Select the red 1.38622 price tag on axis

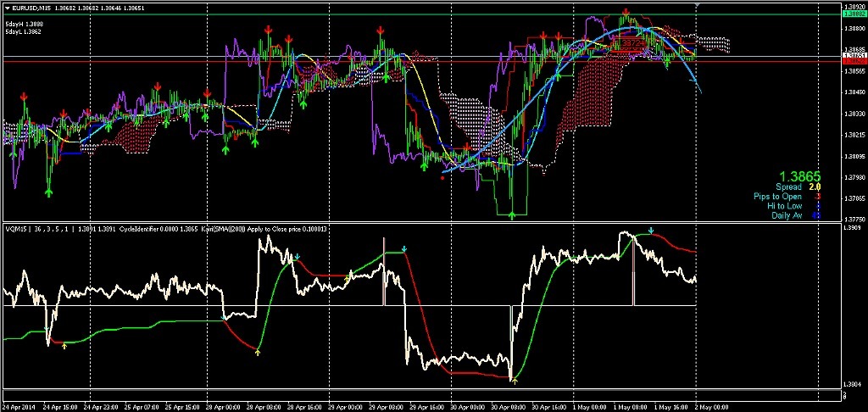point(853,62)
